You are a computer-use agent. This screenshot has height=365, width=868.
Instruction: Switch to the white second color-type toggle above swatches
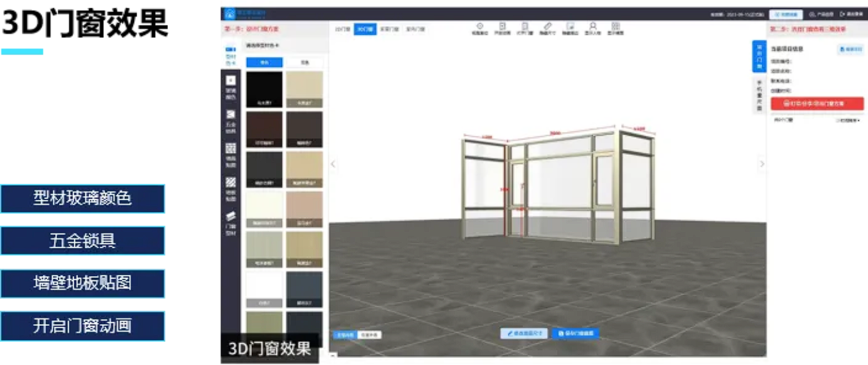(304, 63)
